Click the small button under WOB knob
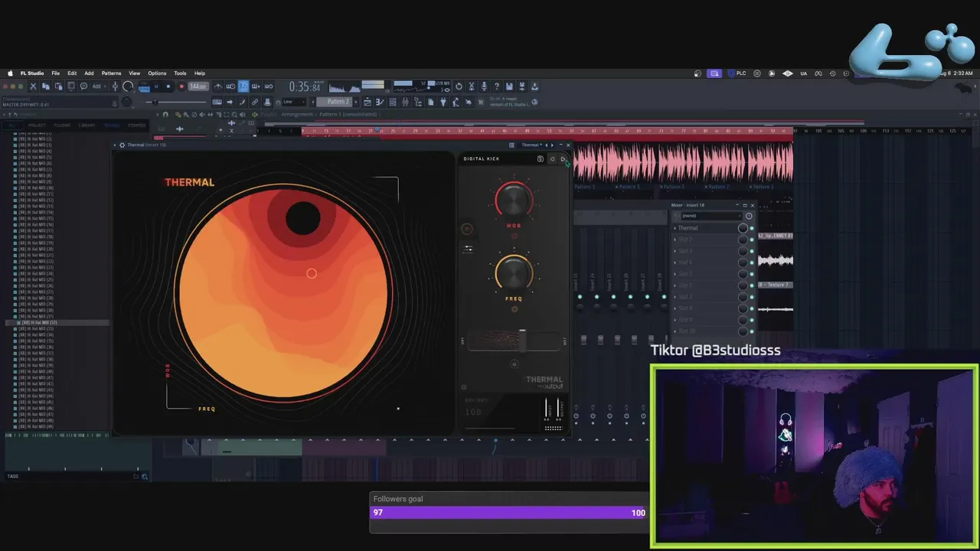 coord(514,236)
